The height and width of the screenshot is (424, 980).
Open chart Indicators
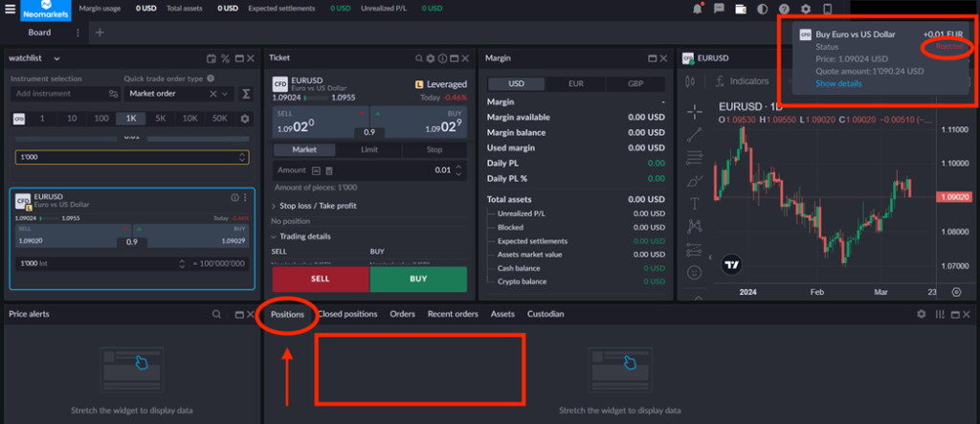coord(742,82)
